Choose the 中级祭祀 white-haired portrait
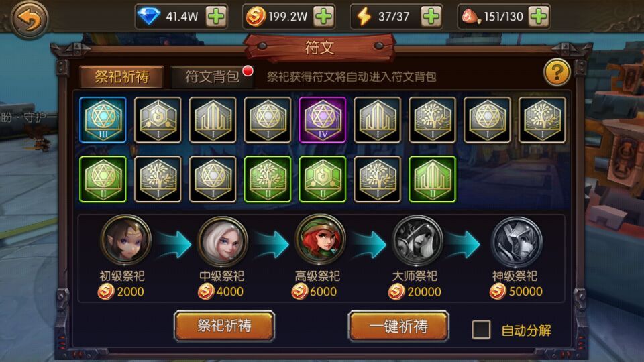This screenshot has height=362, width=644. click(x=223, y=241)
